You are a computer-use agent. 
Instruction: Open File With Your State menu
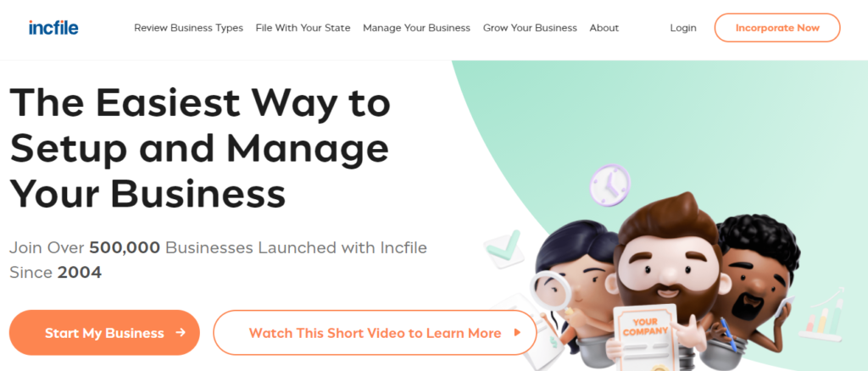tap(303, 28)
